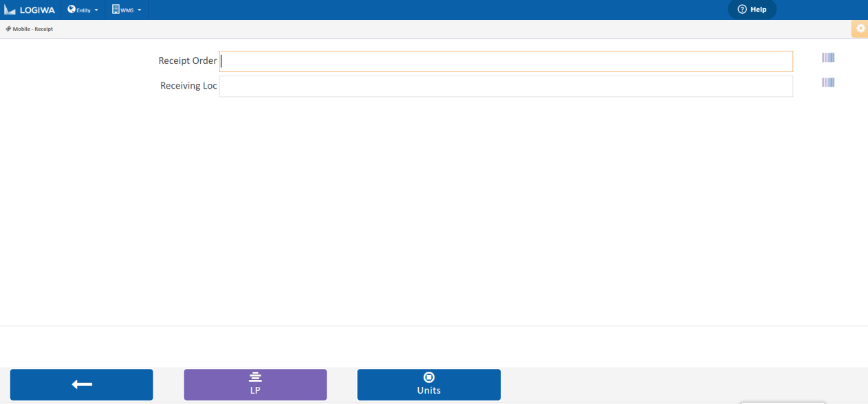Open the Entity menu
This screenshot has height=404, width=868.
click(83, 10)
